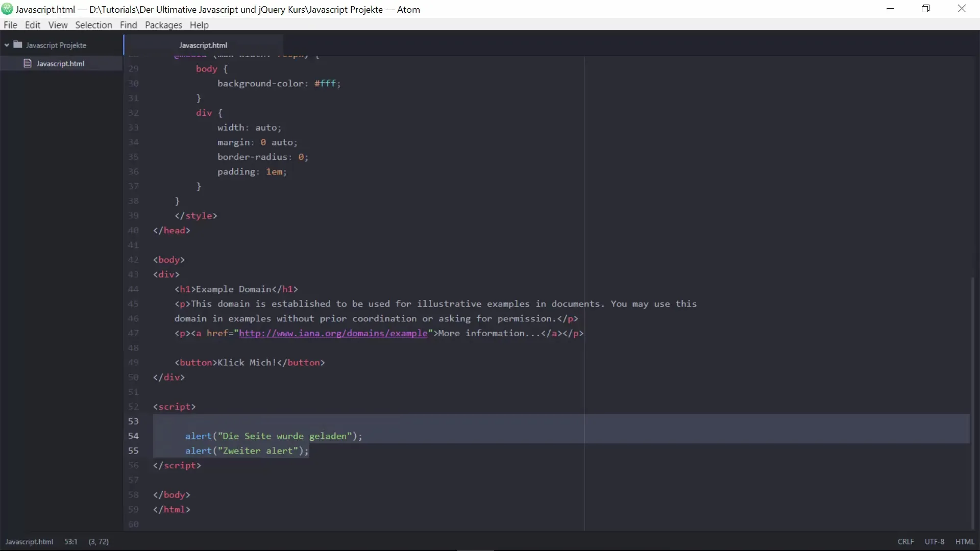Click the 'padding: 1em;' declaration
This screenshot has height=551, width=980.
[x=252, y=172]
